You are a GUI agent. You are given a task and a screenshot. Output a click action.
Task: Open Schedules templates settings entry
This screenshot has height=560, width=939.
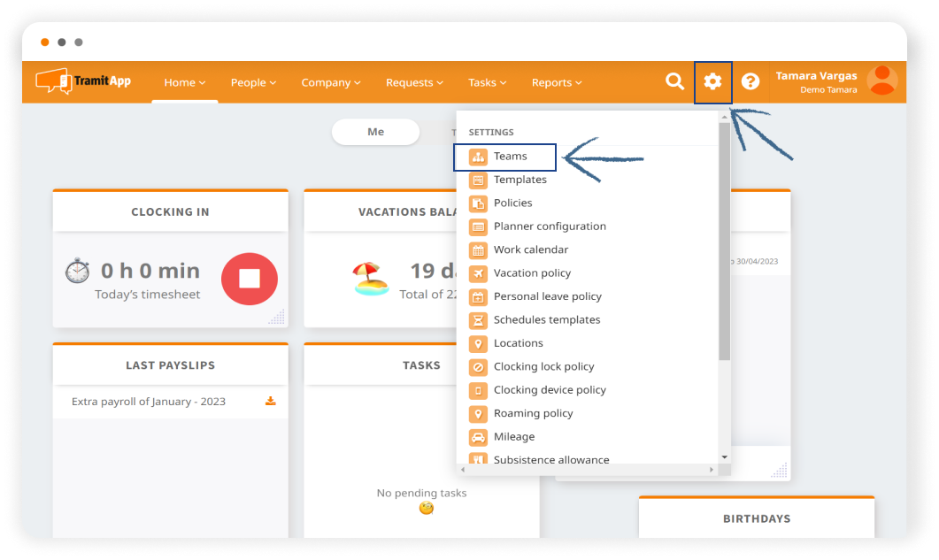coord(546,320)
